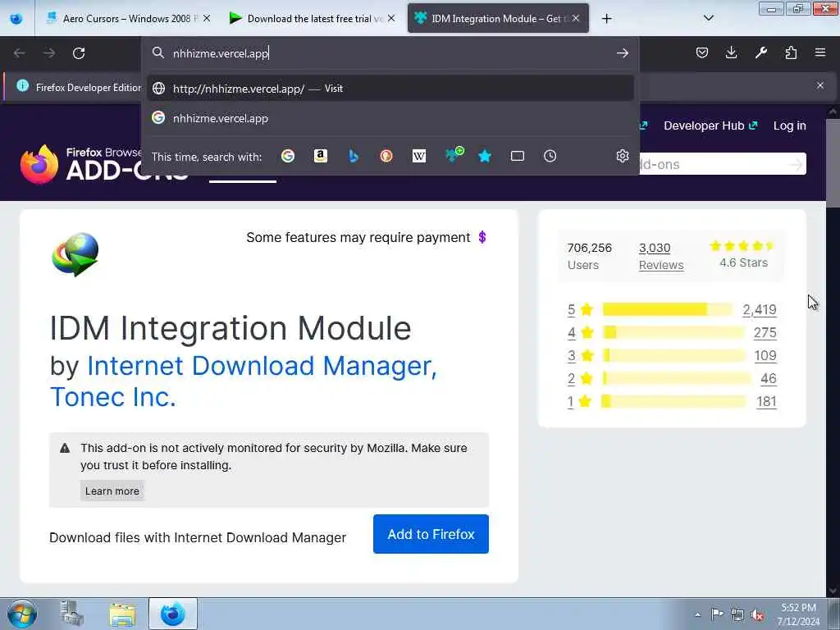The height and width of the screenshot is (630, 840).
Task: Search this time in open Tabs
Action: 518,156
